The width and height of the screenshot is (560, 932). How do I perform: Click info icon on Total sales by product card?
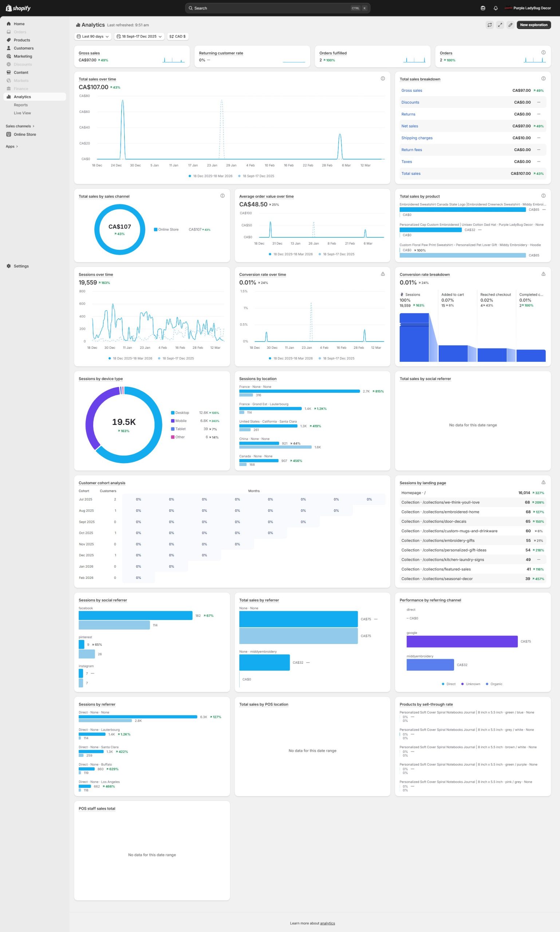click(543, 196)
